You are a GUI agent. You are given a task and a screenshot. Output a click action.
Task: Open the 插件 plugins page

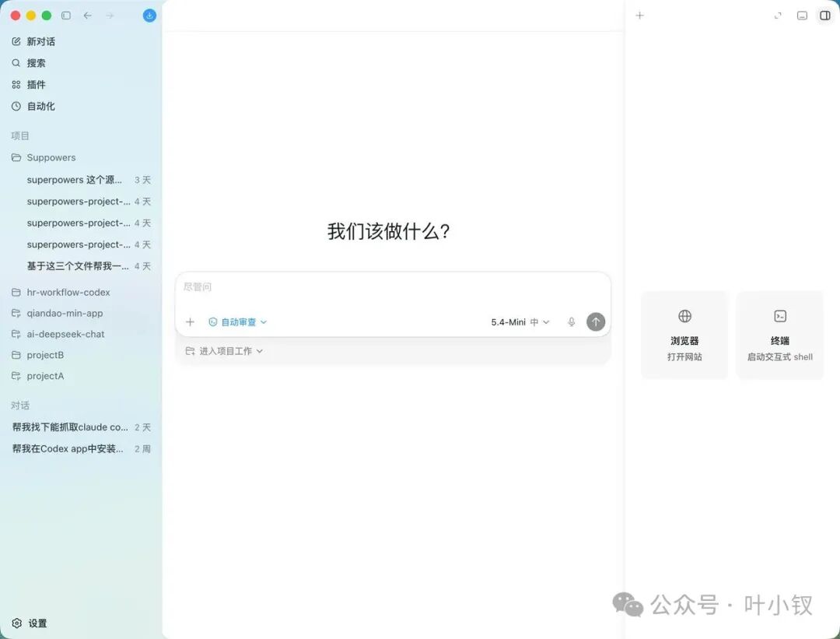[29, 84]
